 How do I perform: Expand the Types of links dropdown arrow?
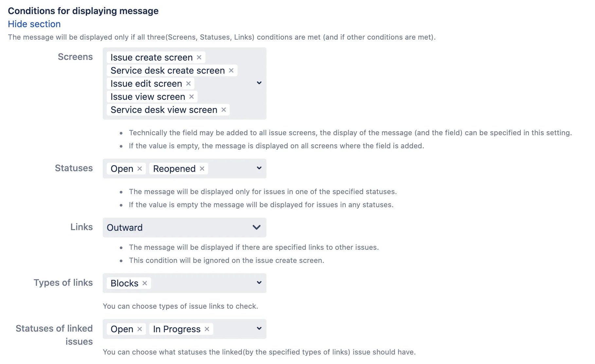pos(259,283)
